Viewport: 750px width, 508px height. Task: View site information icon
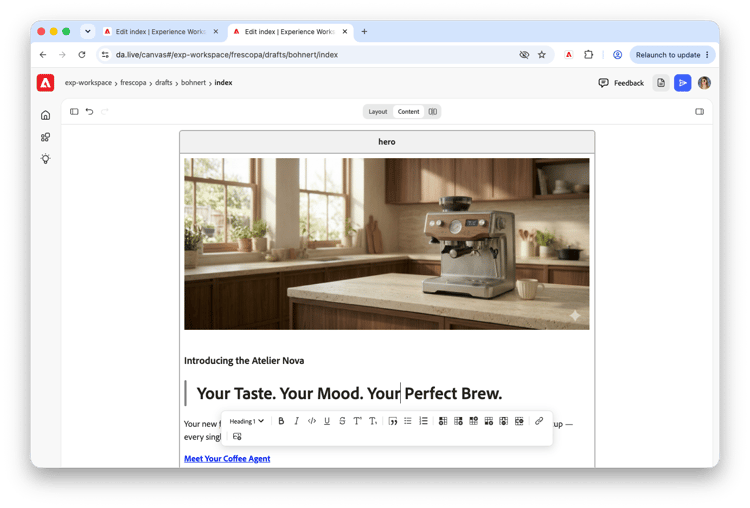(x=105, y=55)
